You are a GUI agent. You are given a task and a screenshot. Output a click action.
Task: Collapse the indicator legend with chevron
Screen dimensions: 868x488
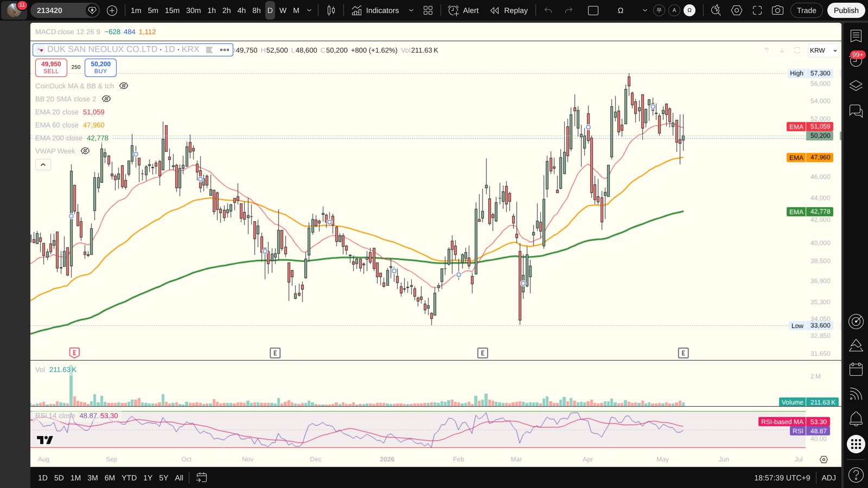click(43, 164)
